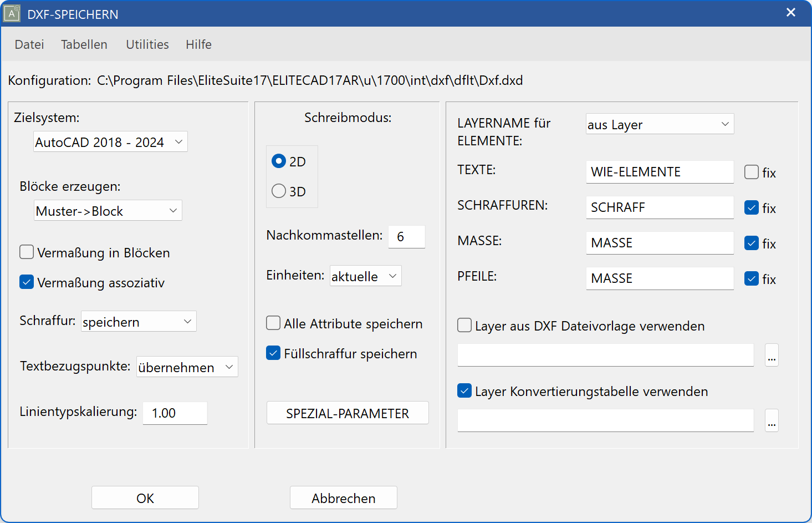812x523 pixels.
Task: Open the Utilities menu
Action: click(147, 44)
